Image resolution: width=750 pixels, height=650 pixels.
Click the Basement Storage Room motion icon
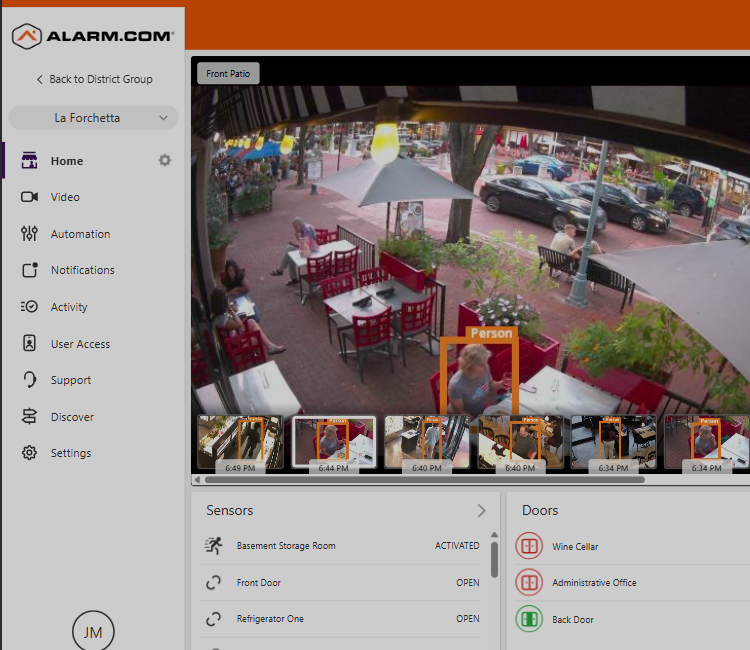(214, 546)
